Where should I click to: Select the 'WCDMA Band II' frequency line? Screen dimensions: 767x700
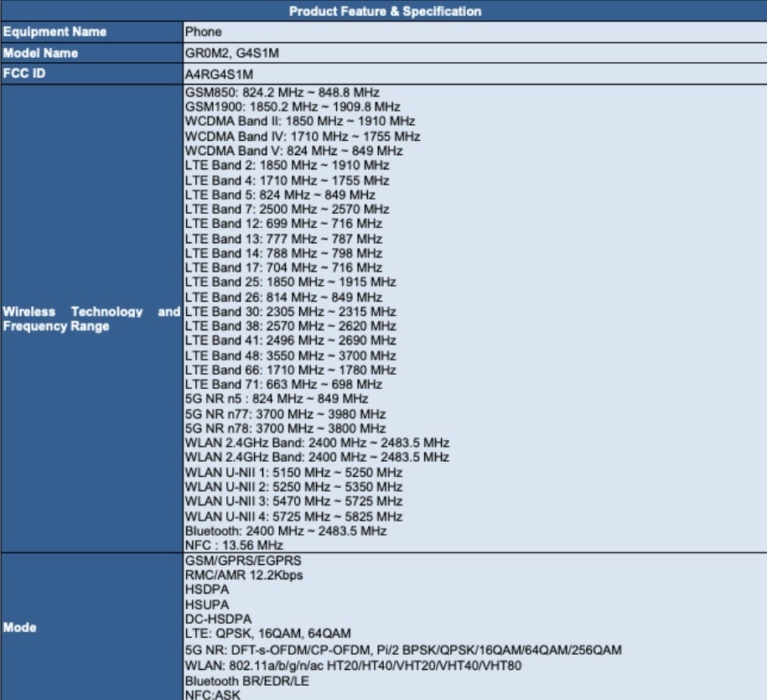(x=300, y=121)
